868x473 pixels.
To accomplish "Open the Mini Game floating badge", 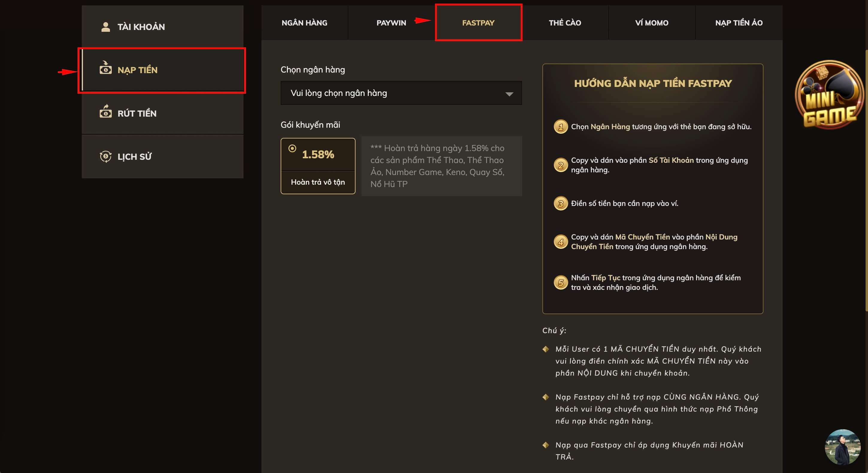I will point(830,94).
